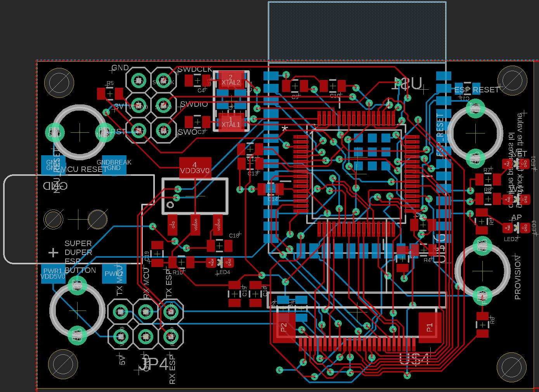
Task: Click the 5V pin label
Action: 122,360
